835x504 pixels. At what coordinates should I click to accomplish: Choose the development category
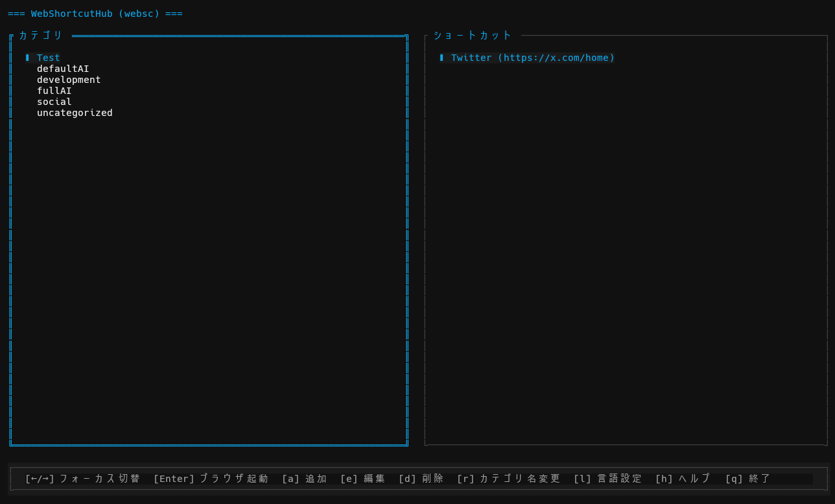(69, 80)
